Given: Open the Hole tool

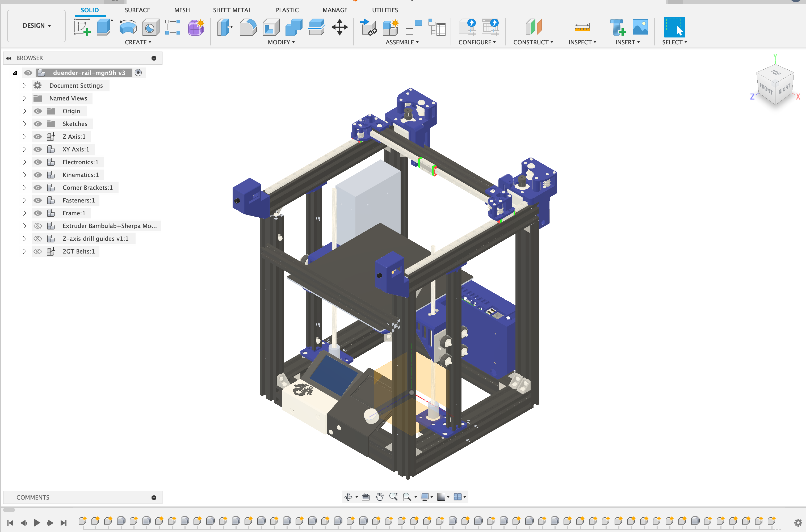Looking at the screenshot, I should (x=150, y=27).
